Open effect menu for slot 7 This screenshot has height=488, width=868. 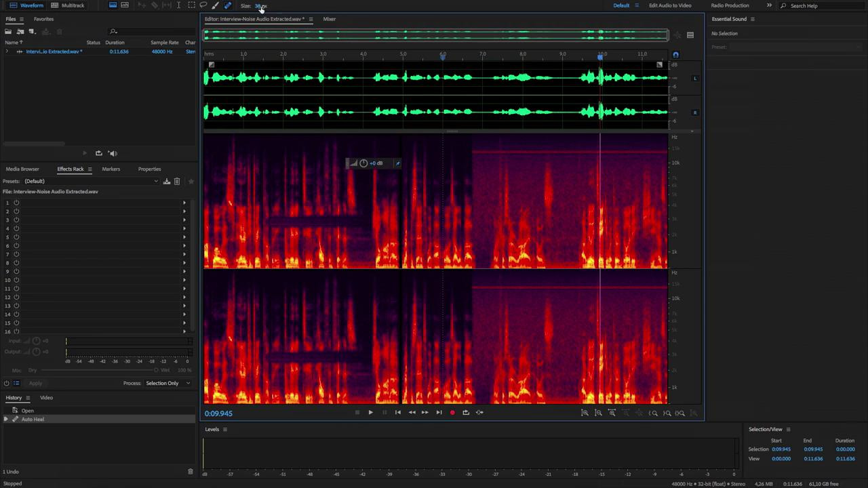coord(184,254)
